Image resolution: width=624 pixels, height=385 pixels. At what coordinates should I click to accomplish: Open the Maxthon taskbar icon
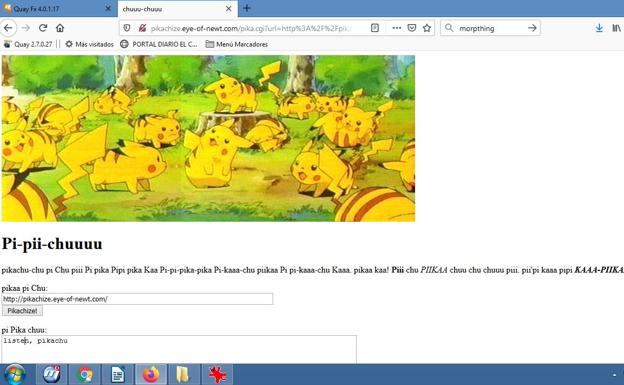point(52,374)
